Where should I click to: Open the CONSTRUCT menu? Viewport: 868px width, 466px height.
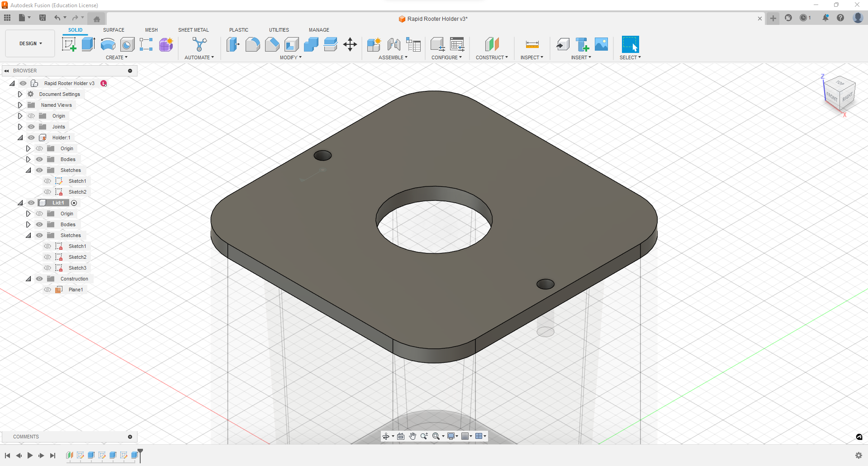(x=492, y=57)
